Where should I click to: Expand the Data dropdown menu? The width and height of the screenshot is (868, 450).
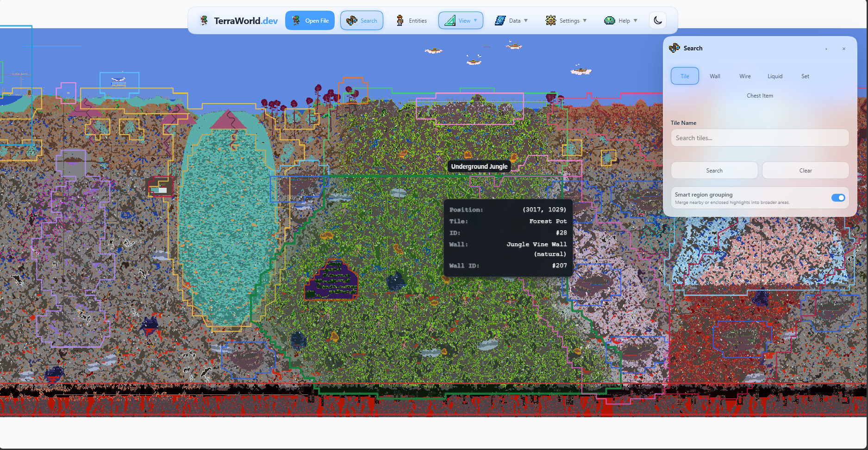coord(511,20)
